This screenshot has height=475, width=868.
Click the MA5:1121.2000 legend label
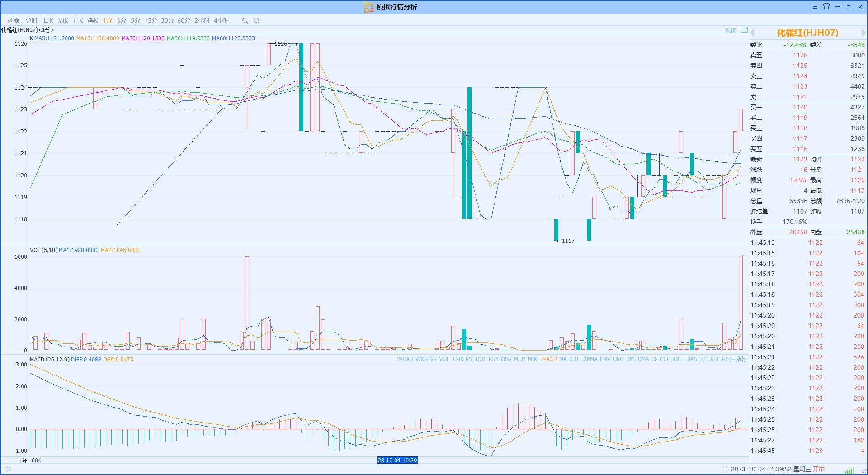coord(54,38)
